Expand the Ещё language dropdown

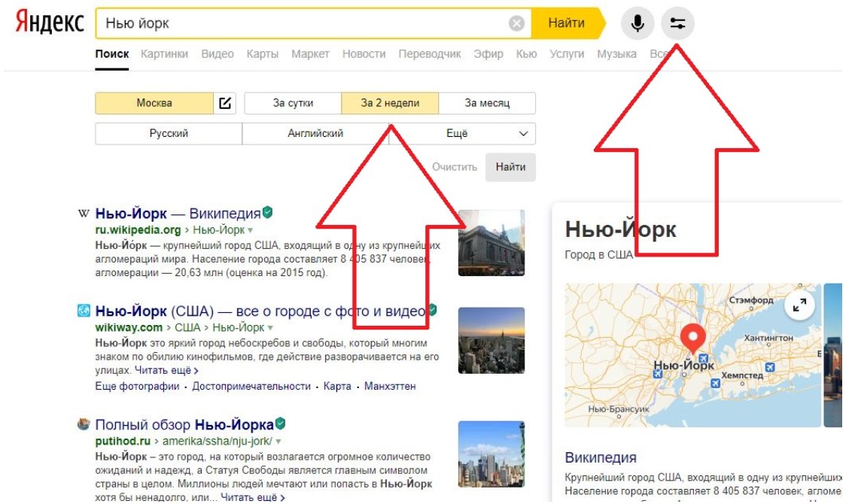462,133
